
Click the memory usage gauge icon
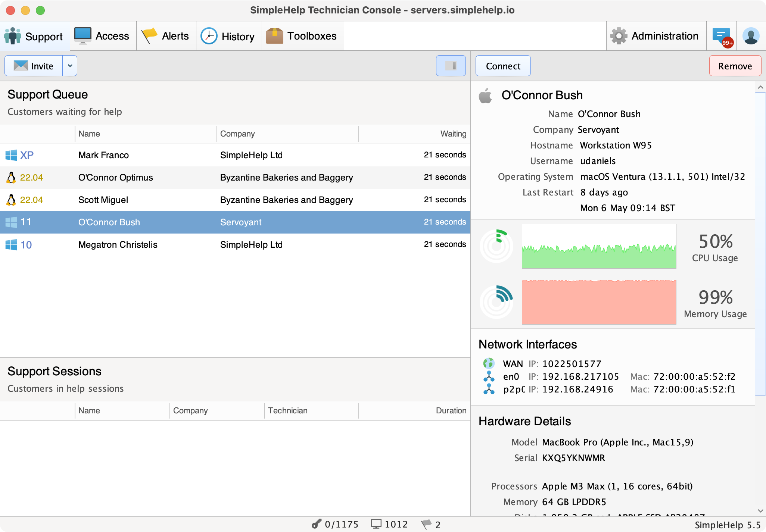coord(496,302)
